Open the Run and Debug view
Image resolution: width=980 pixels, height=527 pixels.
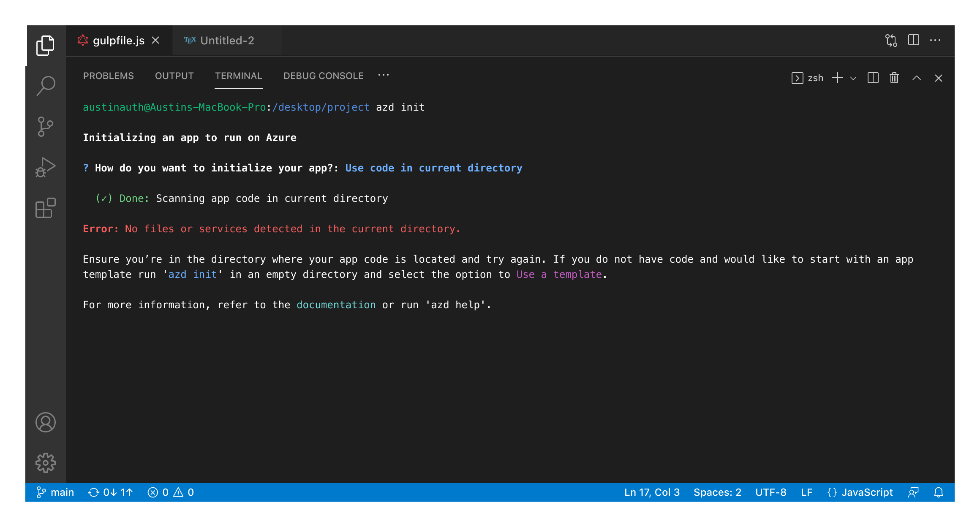click(x=46, y=166)
